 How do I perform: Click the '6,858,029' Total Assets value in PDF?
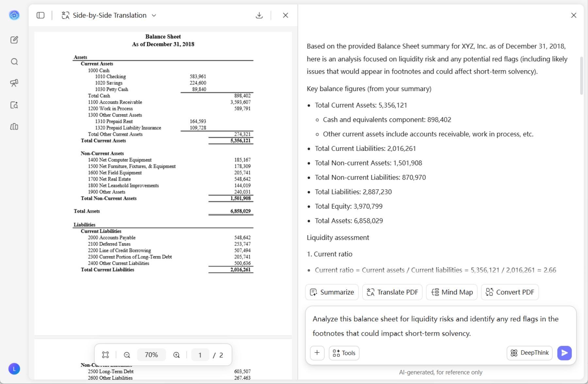tap(240, 211)
